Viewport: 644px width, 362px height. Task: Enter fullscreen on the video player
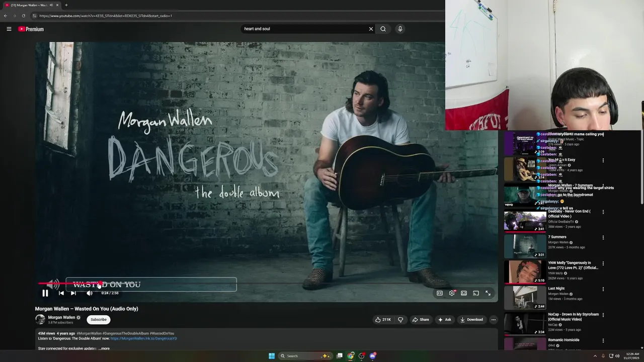[488, 293]
